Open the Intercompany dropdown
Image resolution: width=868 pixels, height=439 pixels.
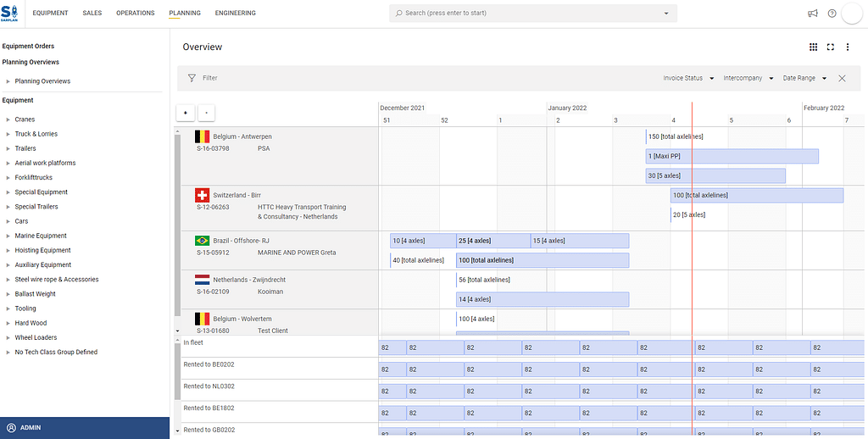pos(748,78)
